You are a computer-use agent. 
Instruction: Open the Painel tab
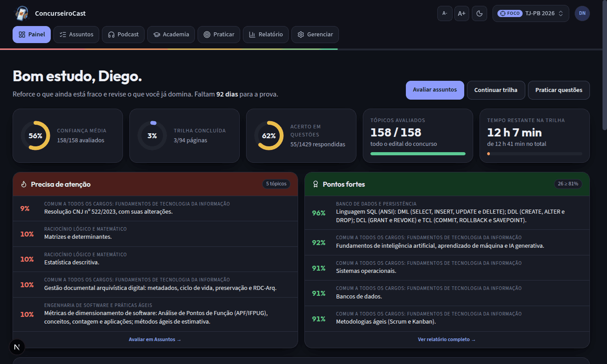tap(31, 35)
